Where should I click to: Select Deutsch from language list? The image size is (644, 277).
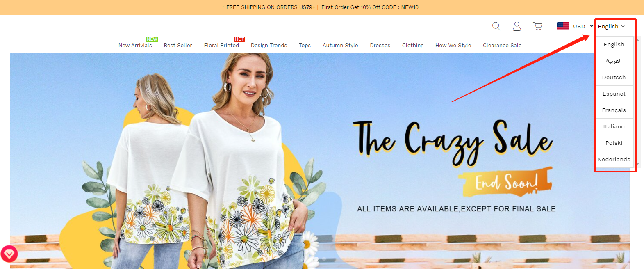[x=614, y=77]
